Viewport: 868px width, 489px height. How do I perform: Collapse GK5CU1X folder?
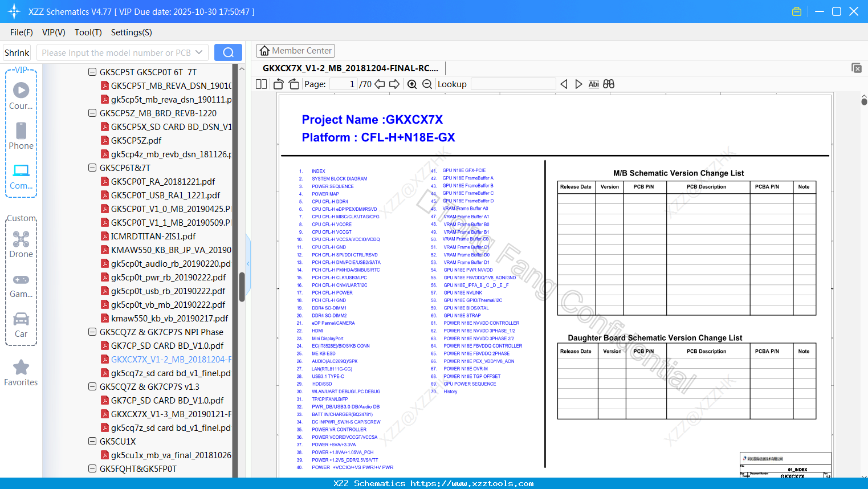(92, 441)
